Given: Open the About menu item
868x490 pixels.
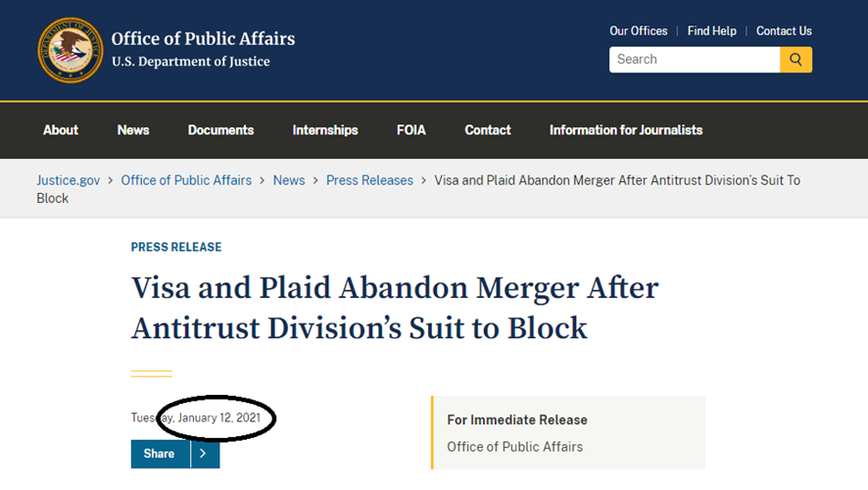Looking at the screenshot, I should click(61, 130).
